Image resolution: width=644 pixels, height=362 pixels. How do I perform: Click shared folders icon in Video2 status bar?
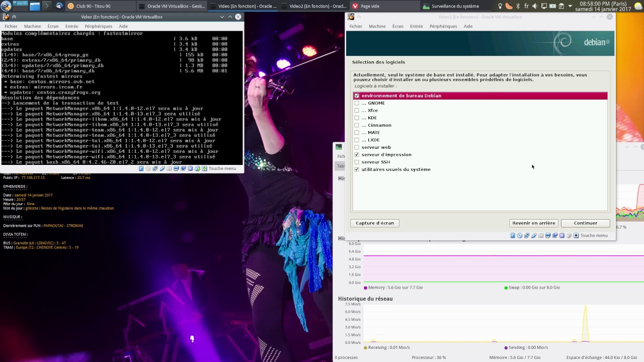541,235
